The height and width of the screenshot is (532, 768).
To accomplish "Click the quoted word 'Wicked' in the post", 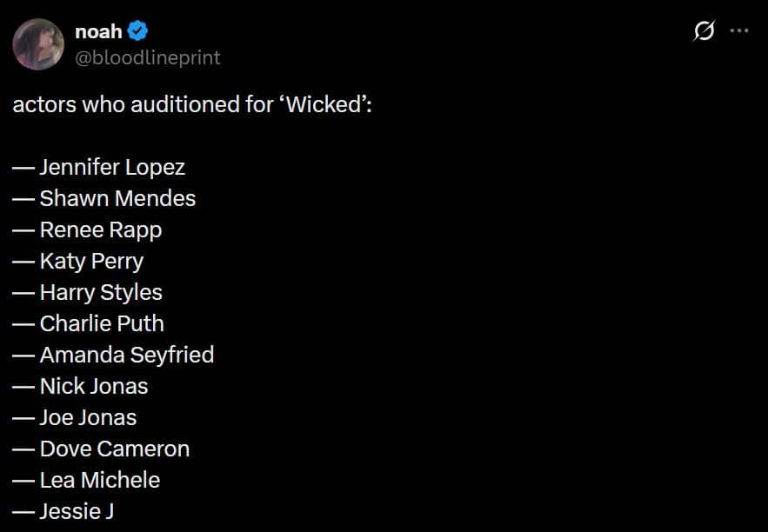I will click(322, 105).
